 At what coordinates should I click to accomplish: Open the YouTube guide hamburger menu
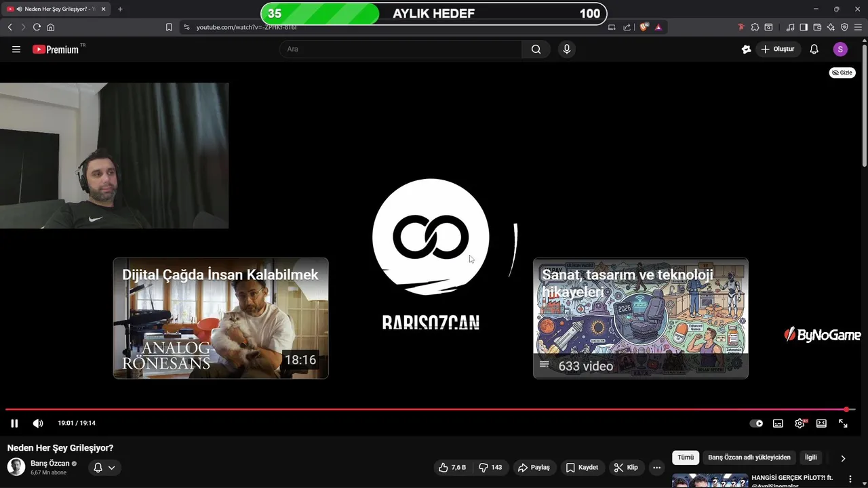[16, 49]
